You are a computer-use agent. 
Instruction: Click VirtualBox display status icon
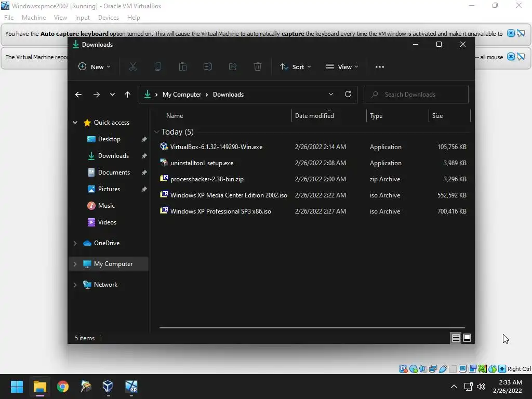coord(462,369)
